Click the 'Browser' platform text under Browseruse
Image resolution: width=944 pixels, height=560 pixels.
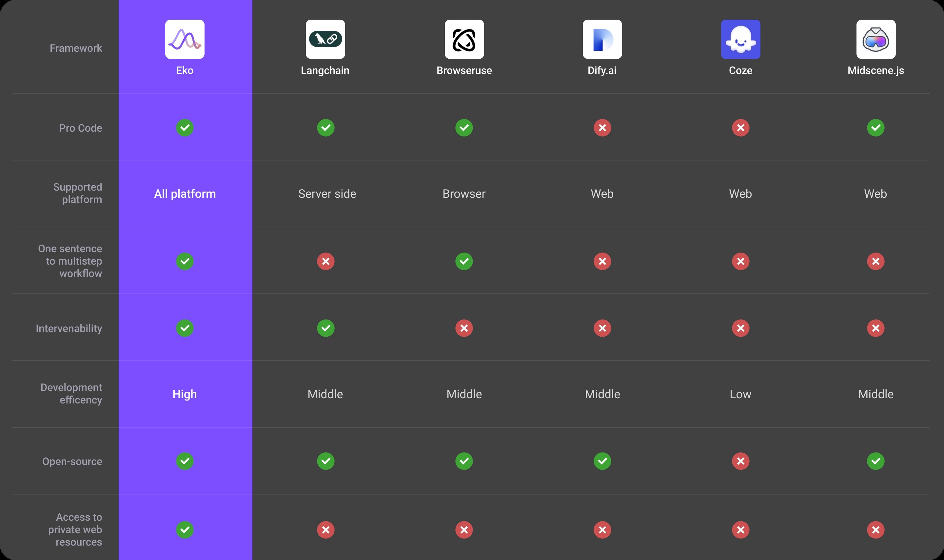(464, 194)
